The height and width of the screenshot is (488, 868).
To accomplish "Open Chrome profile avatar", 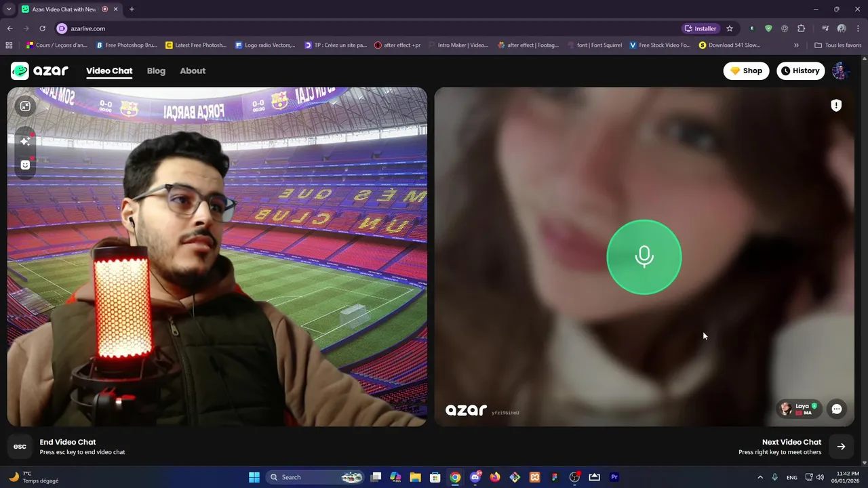I will pyautogui.click(x=842, y=28).
